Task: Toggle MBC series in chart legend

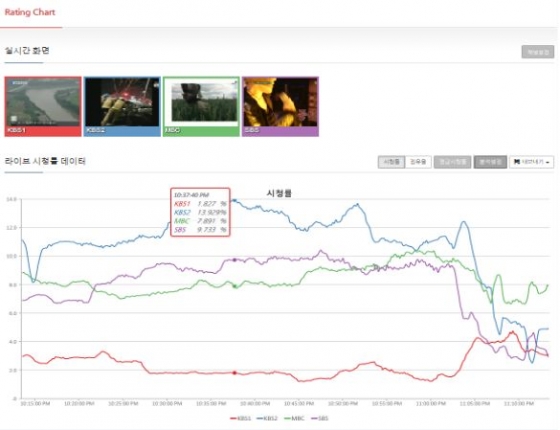Action: [x=294, y=418]
